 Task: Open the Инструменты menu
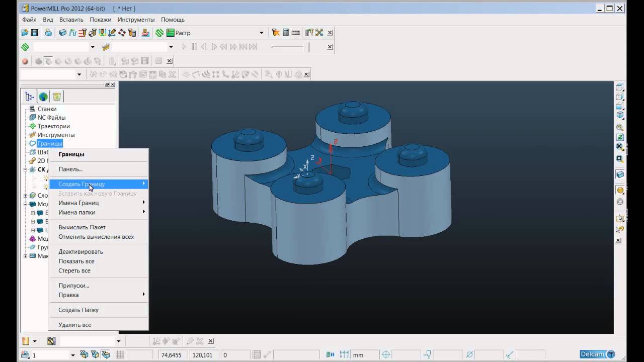[136, 20]
